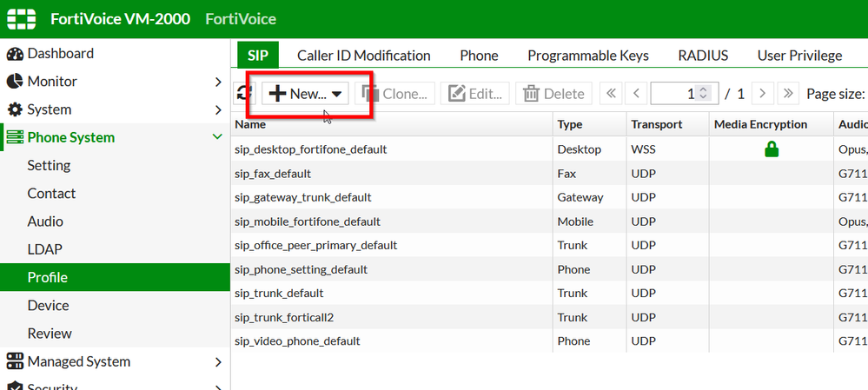Go to the previous page
Image resolution: width=868 pixels, height=390 pixels.
point(636,93)
